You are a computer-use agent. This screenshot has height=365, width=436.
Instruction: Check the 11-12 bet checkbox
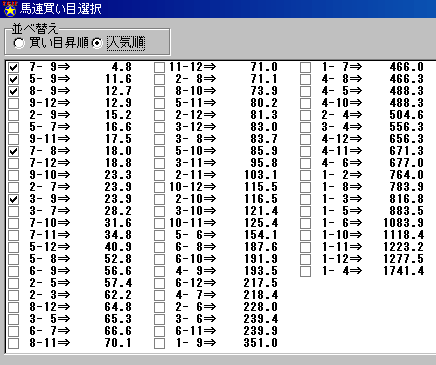point(159,67)
